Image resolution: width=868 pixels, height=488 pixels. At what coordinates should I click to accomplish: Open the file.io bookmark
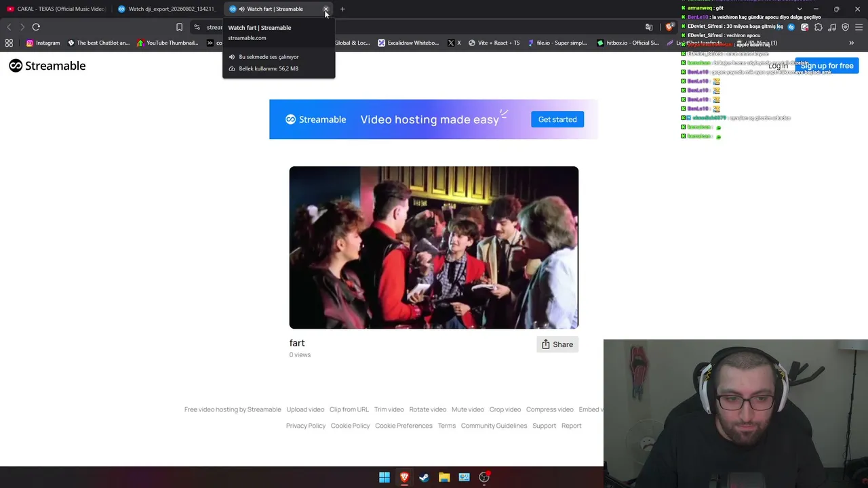pos(557,43)
